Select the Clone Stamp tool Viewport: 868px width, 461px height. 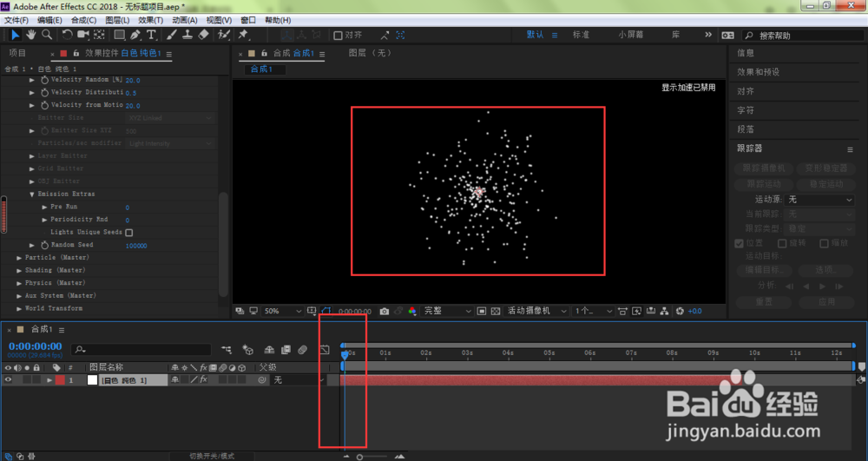(187, 35)
